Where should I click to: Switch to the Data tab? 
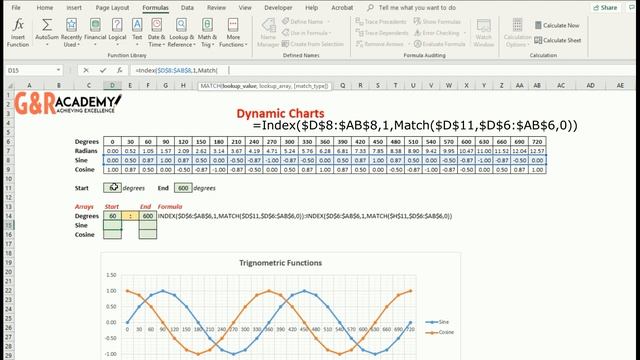pyautogui.click(x=187, y=7)
